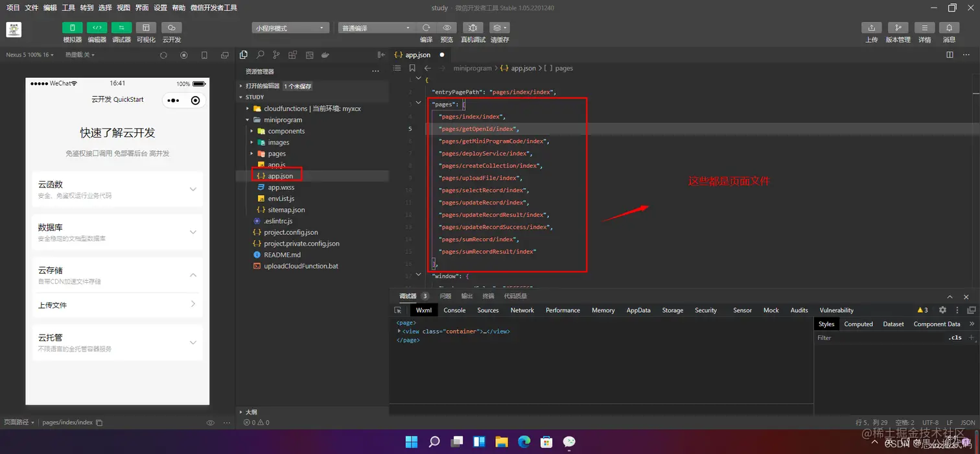Click the 预览 preview eye icon

[447, 28]
